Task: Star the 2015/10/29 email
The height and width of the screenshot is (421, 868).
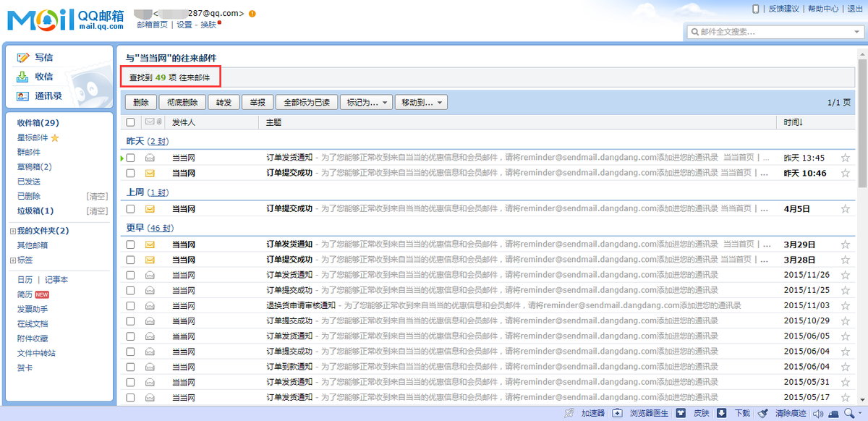Action: (x=845, y=321)
